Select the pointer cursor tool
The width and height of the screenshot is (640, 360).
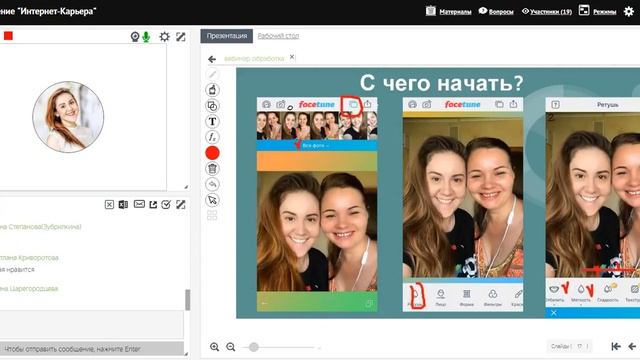(x=212, y=200)
